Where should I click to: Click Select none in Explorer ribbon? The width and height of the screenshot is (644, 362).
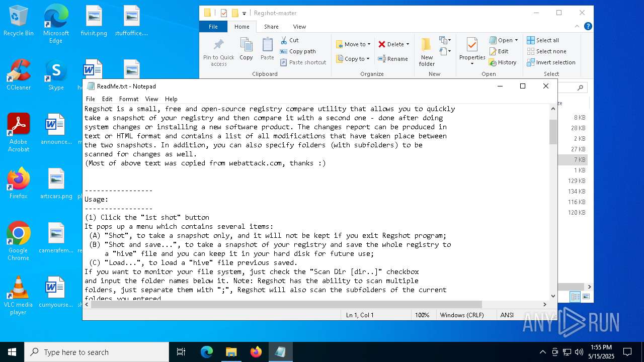pyautogui.click(x=546, y=51)
